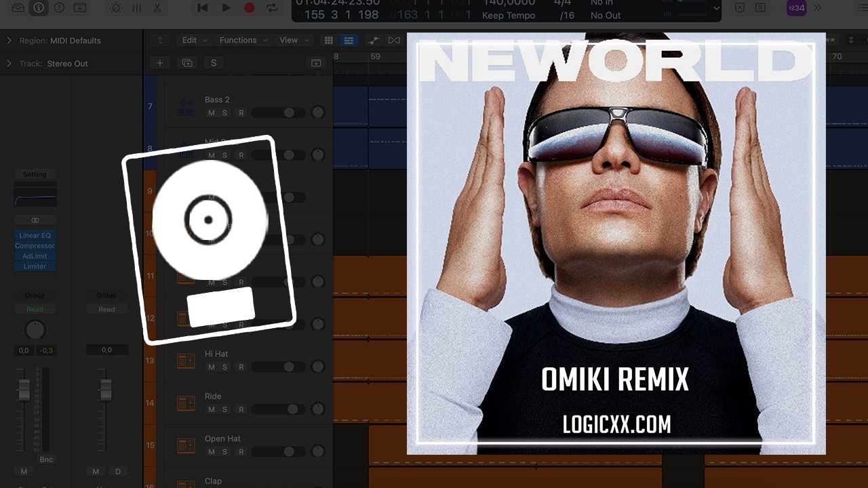Toggle the Flex show/hide icon
The height and width of the screenshot is (488, 868).
click(x=393, y=41)
